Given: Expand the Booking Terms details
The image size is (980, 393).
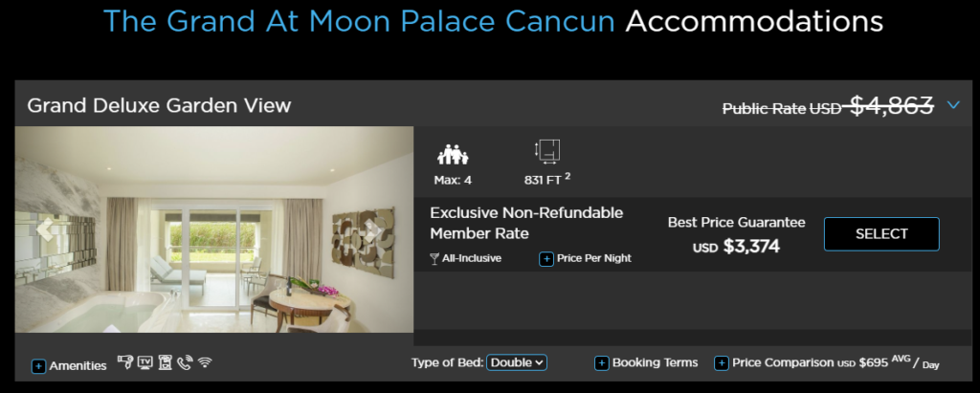Looking at the screenshot, I should coord(602,363).
